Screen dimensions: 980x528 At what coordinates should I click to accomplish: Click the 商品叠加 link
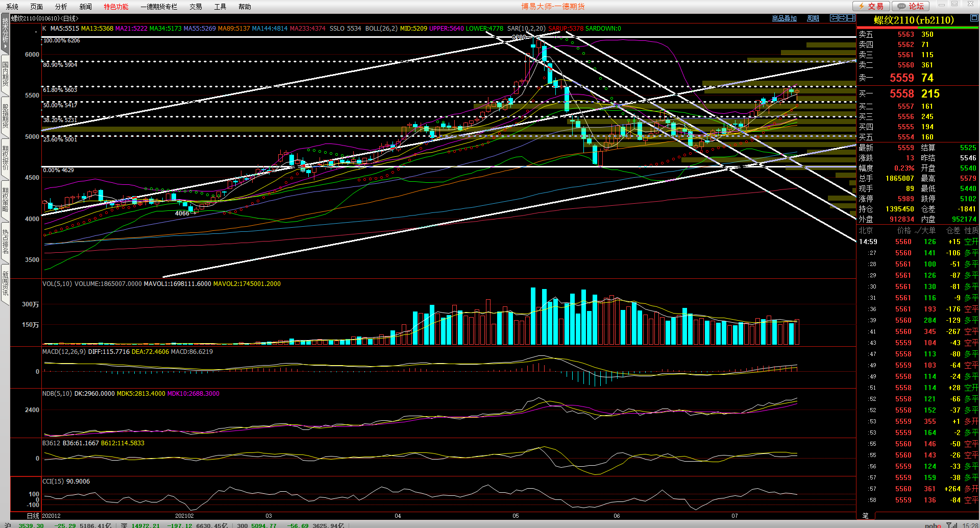784,18
